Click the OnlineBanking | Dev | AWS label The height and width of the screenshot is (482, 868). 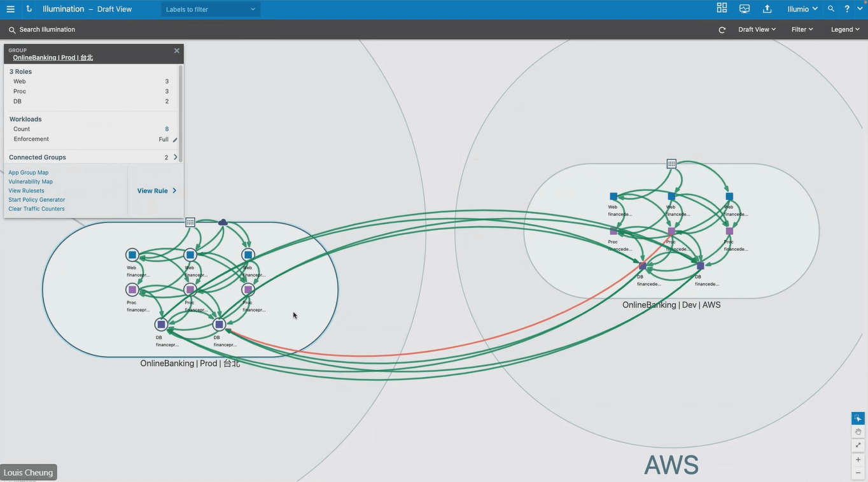(x=671, y=305)
